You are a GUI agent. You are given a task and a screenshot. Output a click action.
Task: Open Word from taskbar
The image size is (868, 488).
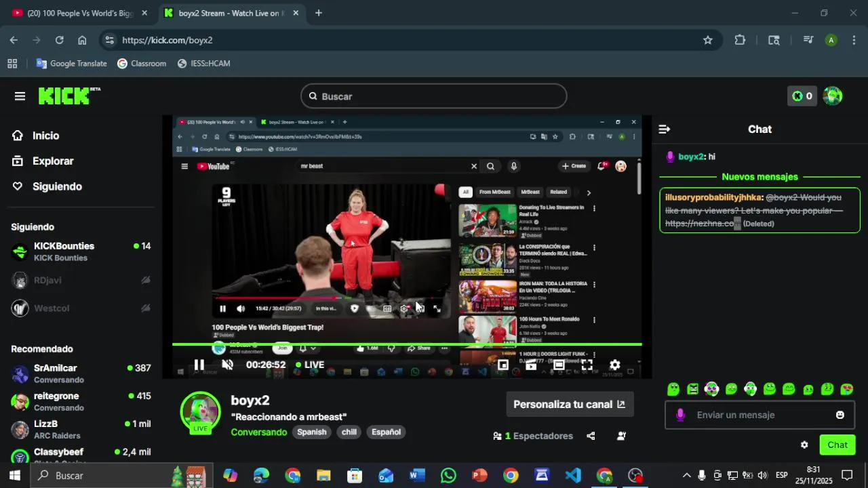[417, 475]
